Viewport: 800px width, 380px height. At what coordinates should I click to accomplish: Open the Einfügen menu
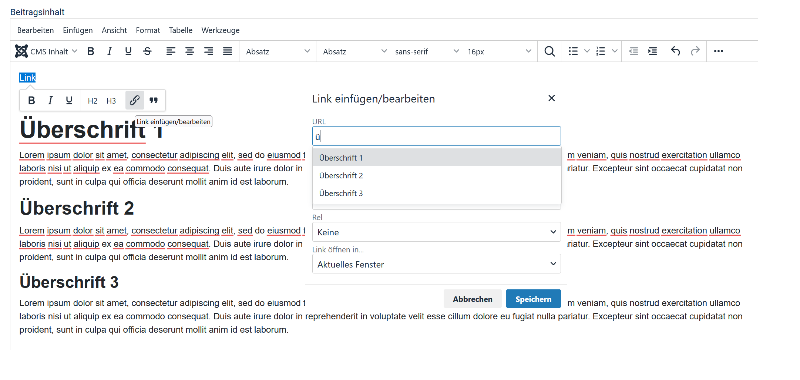[78, 31]
